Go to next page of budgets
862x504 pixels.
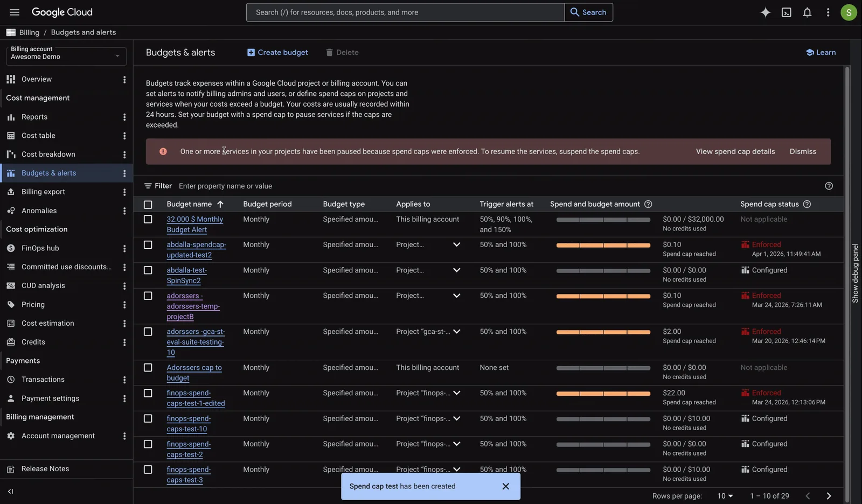coord(829,496)
